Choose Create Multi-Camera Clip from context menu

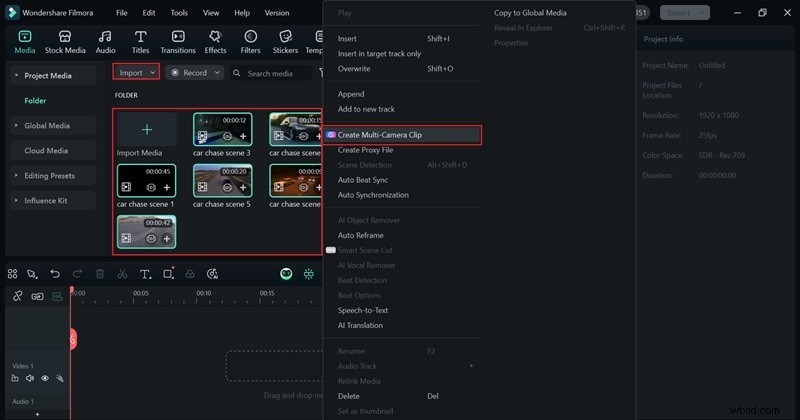tap(379, 134)
